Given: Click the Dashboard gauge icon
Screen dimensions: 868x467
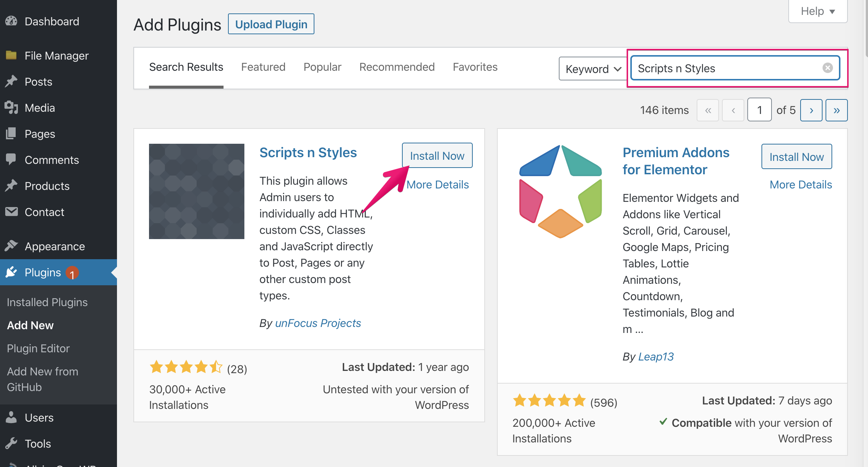Looking at the screenshot, I should 12,21.
